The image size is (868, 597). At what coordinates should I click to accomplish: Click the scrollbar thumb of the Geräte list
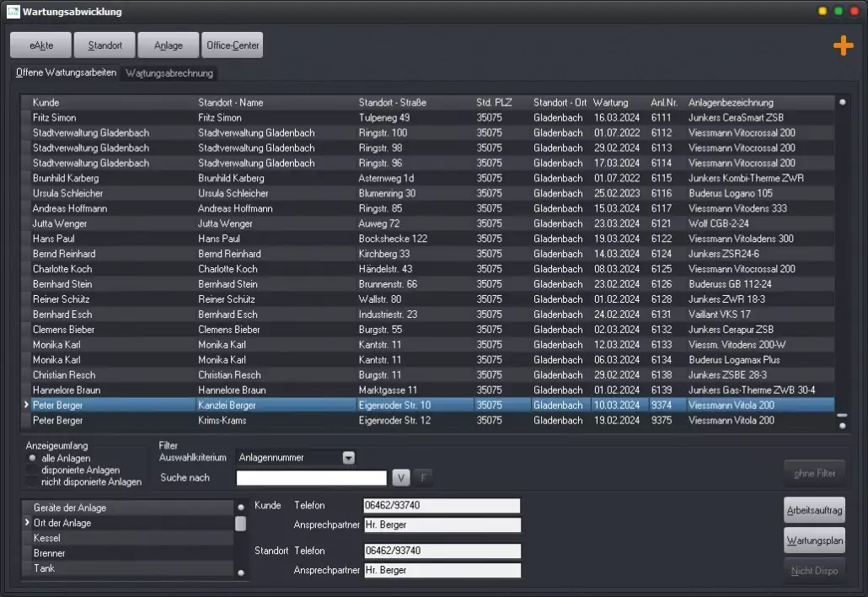(x=240, y=524)
